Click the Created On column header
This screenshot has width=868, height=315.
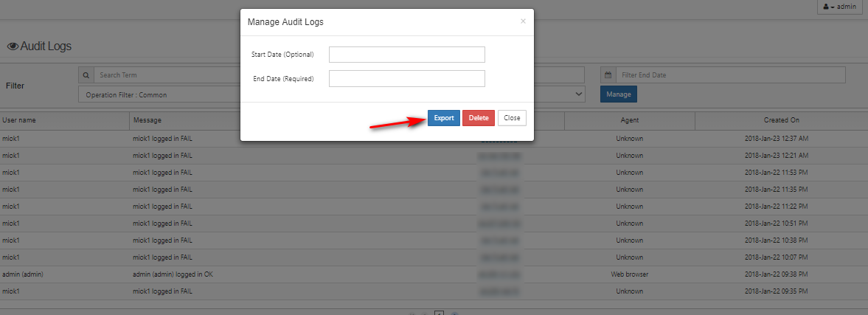coord(781,120)
